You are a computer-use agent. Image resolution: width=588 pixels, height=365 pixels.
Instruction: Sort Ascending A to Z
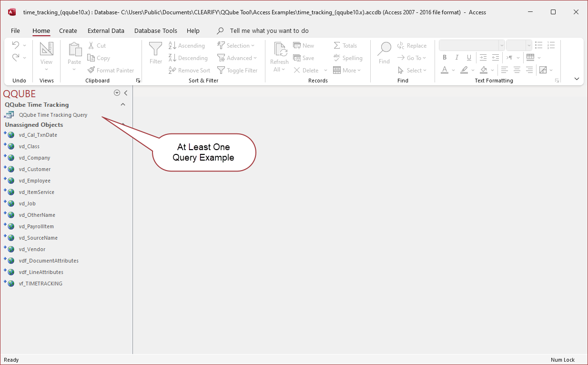click(x=187, y=46)
